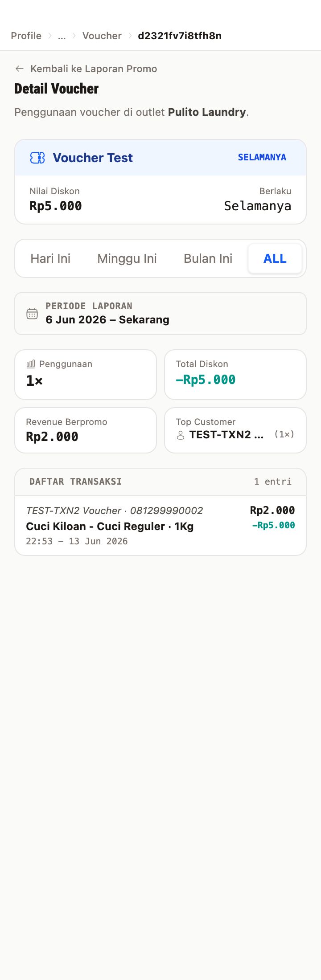
Task: Click the breadcrumb chevron before Voucher
Action: (x=74, y=36)
